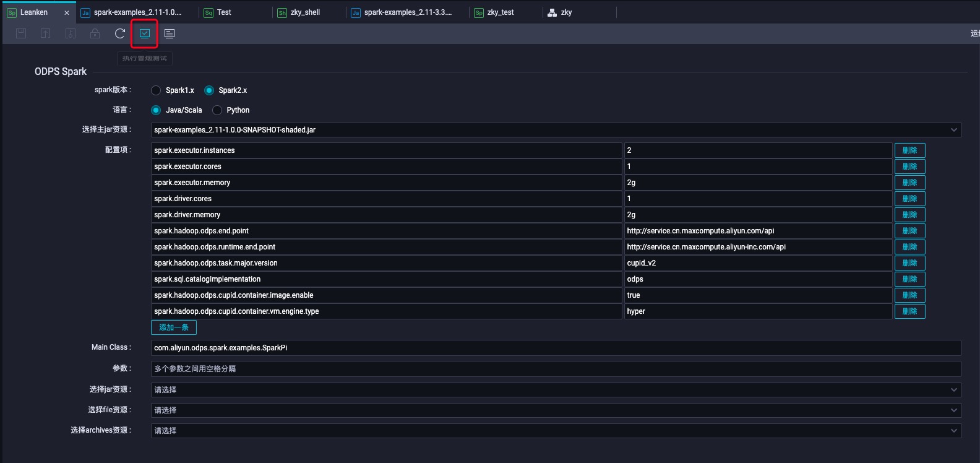
Task: Switch to spark-examples_2.11-1.0 tab
Action: coord(138,12)
